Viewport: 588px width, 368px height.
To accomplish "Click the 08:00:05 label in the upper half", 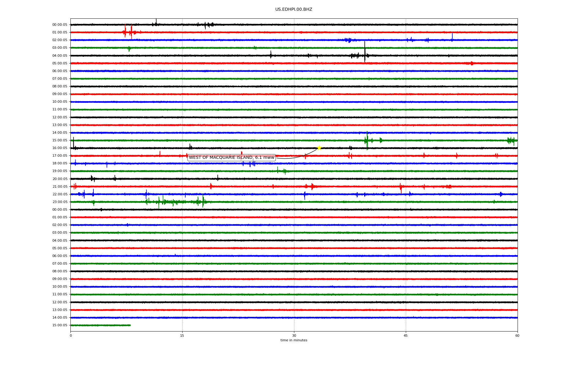I will [60, 86].
